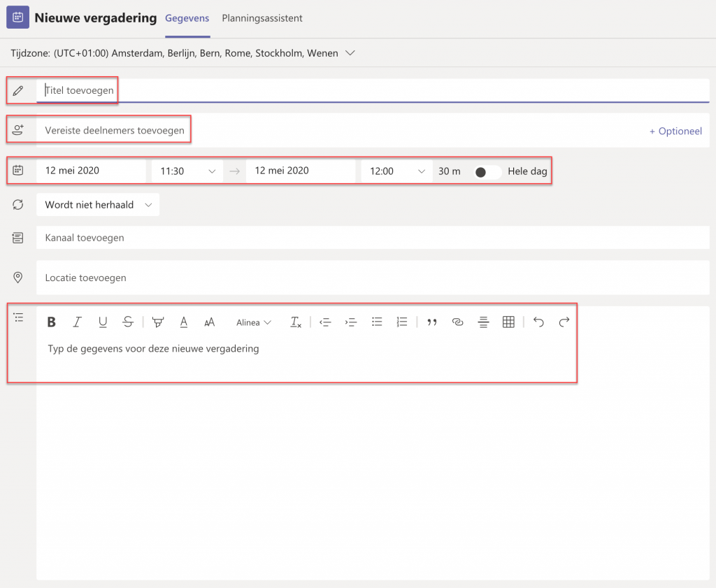
Task: Enable the Hele dag toggle
Action: point(487,171)
